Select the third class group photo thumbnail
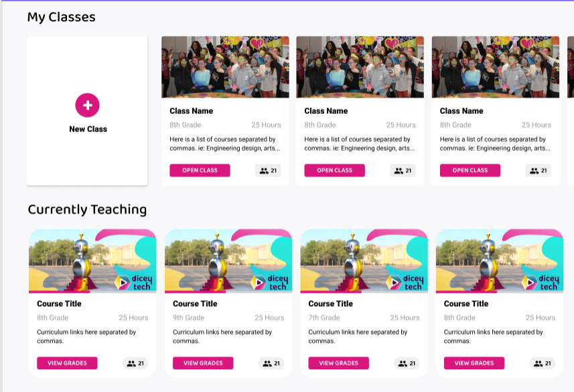Viewport: 574px width, 392px height. 495,67
